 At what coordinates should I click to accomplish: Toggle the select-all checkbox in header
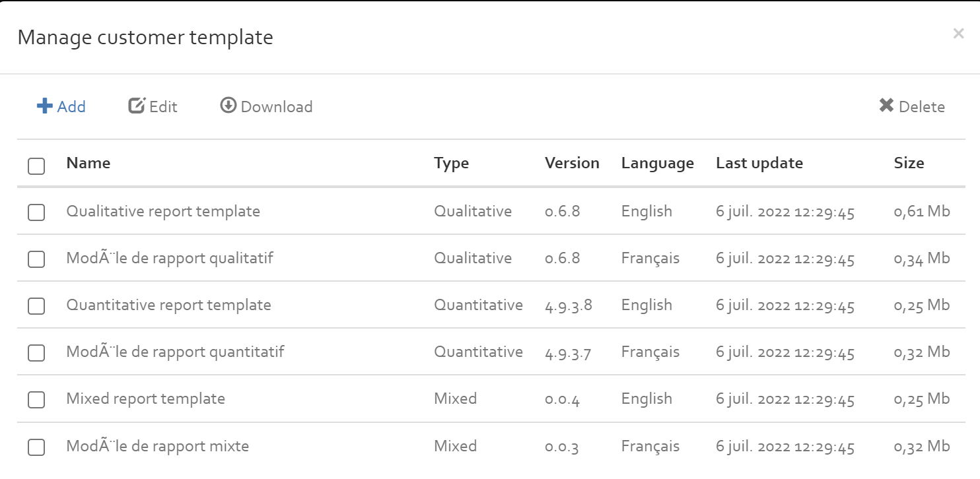tap(36, 166)
